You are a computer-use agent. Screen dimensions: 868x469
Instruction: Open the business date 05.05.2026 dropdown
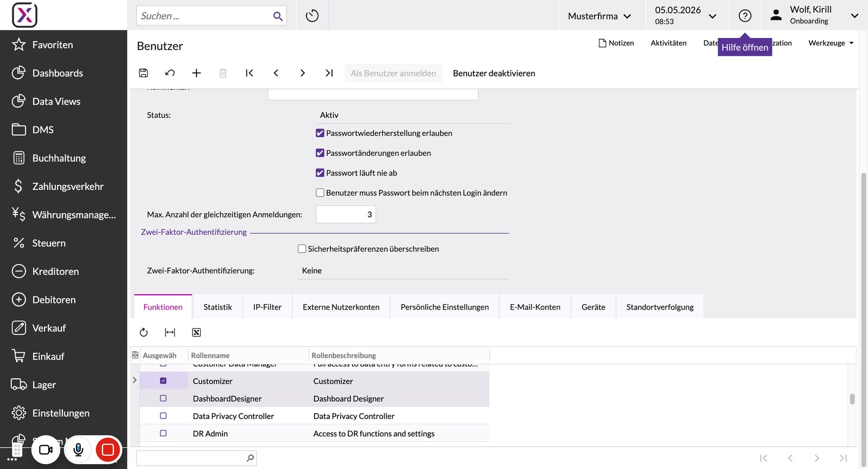click(686, 15)
